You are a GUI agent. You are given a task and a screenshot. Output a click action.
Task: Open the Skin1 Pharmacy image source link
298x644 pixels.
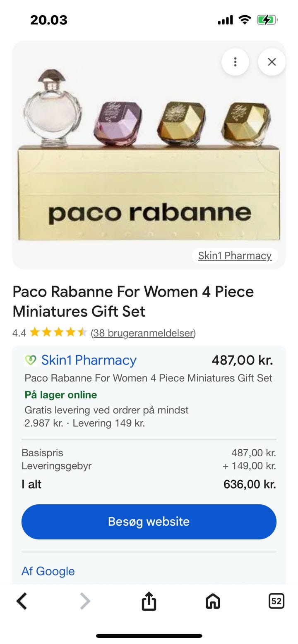tap(235, 255)
